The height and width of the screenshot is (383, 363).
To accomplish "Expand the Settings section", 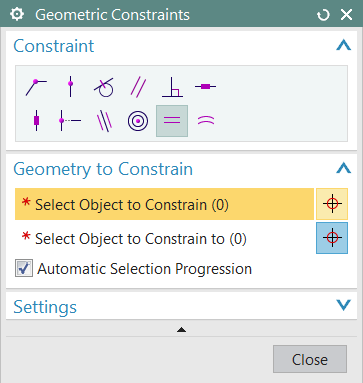I will tap(344, 305).
